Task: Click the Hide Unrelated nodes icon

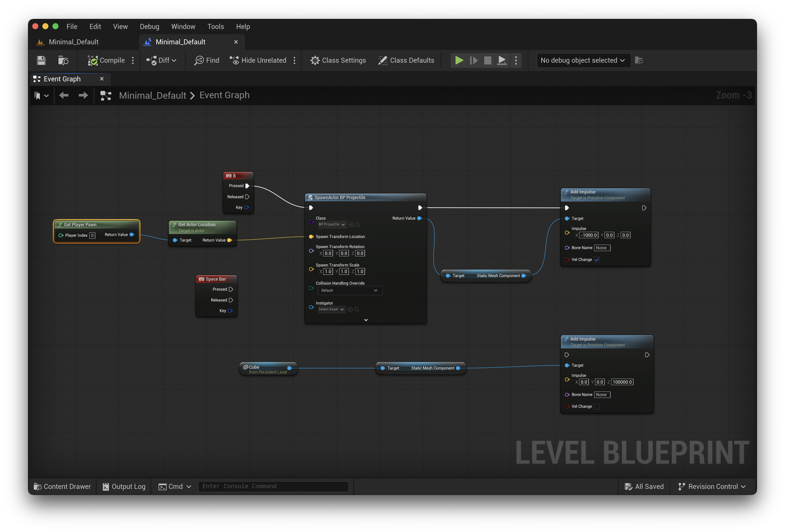Action: [234, 60]
